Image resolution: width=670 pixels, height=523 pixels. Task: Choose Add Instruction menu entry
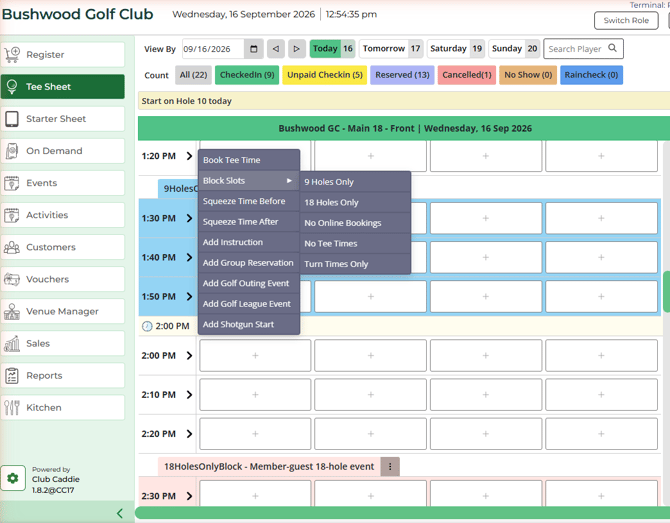pos(249,242)
